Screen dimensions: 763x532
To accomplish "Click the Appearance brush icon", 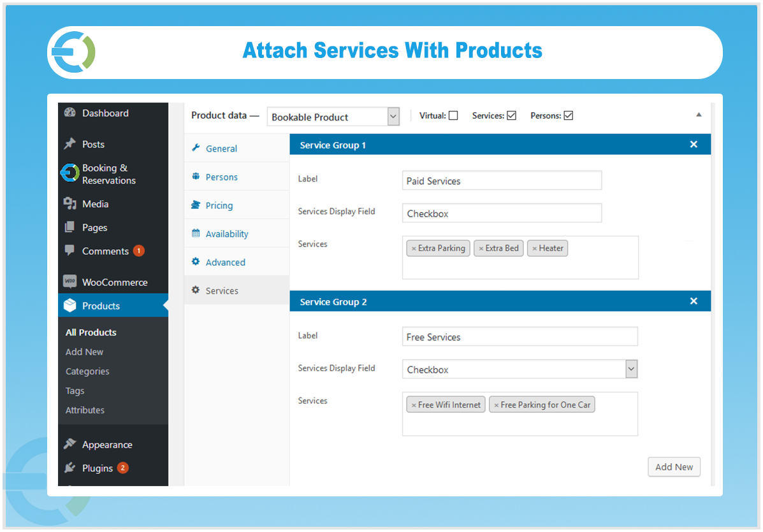I will coord(70,444).
